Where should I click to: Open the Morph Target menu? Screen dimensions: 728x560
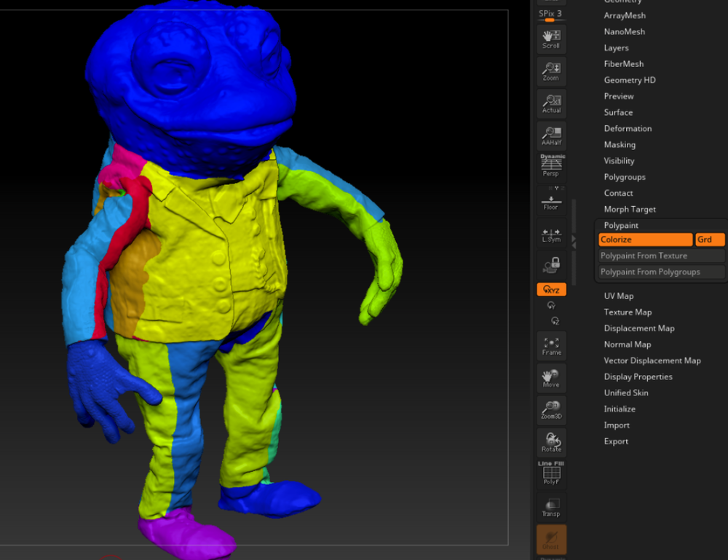pos(630,210)
